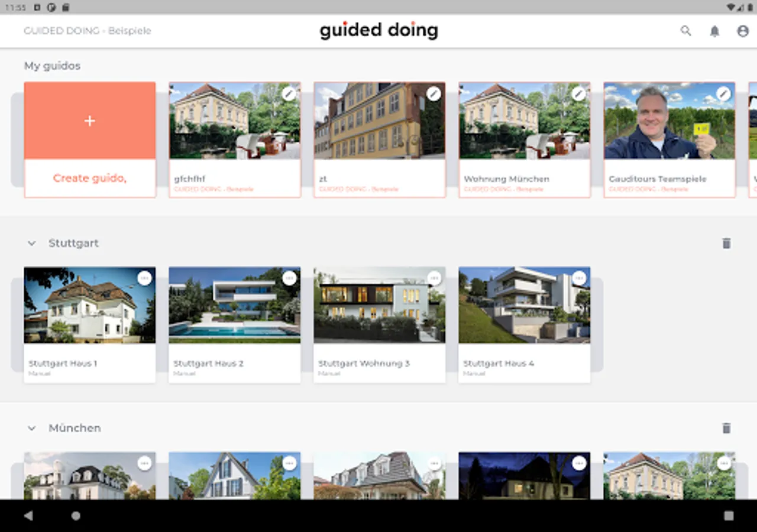757x532 pixels.
Task: Tap Android home navigation button
Action: pyautogui.click(x=76, y=515)
